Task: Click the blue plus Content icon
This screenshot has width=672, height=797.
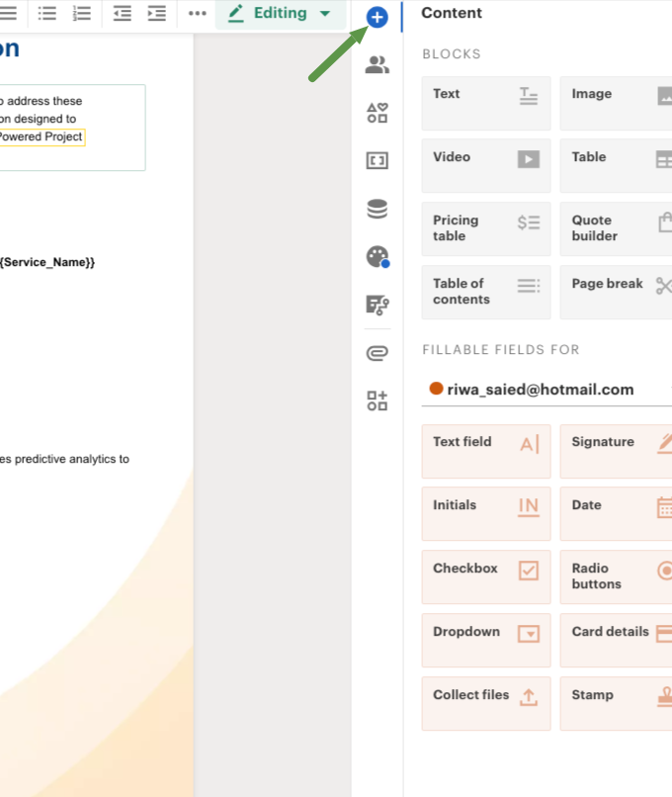Action: [x=377, y=17]
